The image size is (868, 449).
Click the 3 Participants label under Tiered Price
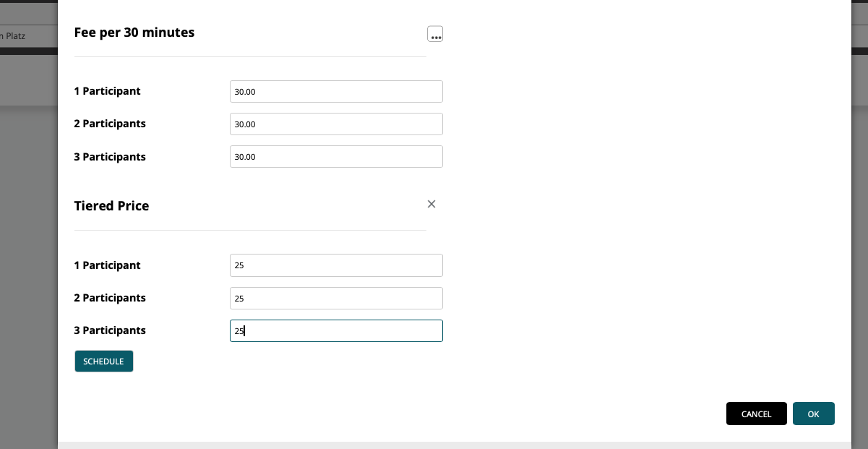coord(110,330)
